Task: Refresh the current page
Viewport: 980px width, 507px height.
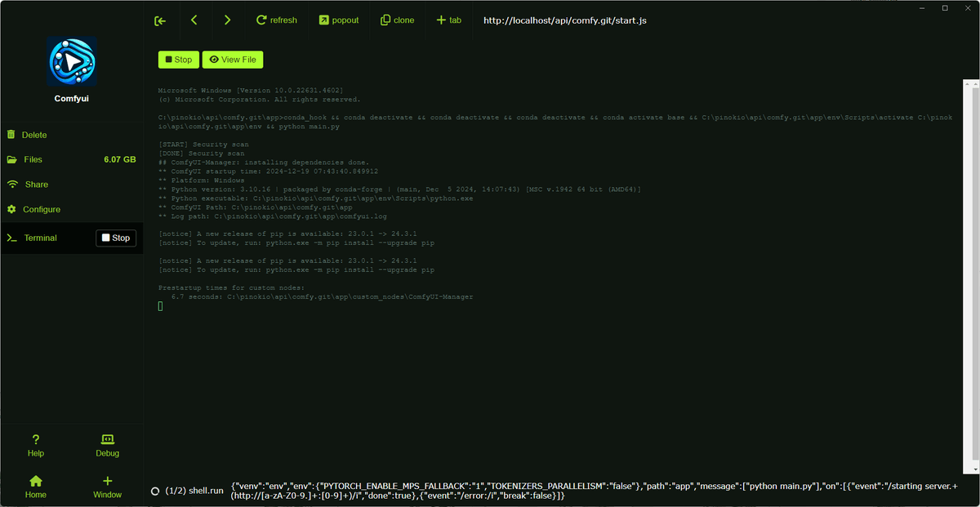Action: pyautogui.click(x=276, y=20)
